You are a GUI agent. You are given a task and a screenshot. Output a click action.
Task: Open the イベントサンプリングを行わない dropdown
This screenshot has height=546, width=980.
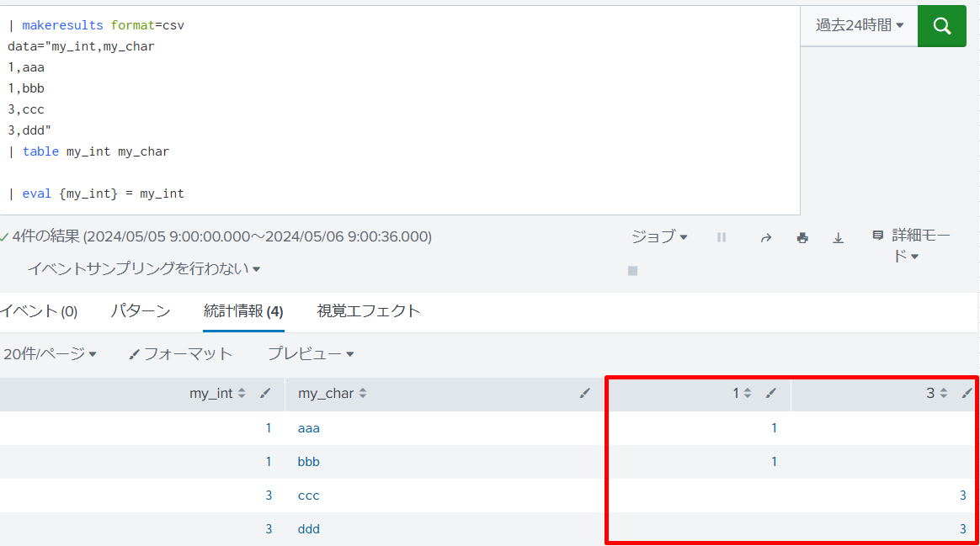(144, 268)
